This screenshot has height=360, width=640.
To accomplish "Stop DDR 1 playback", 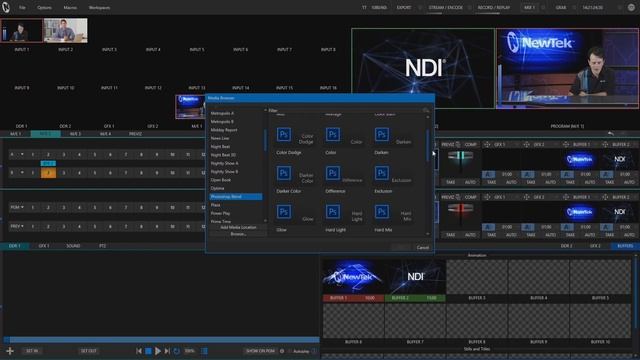I will tap(149, 351).
